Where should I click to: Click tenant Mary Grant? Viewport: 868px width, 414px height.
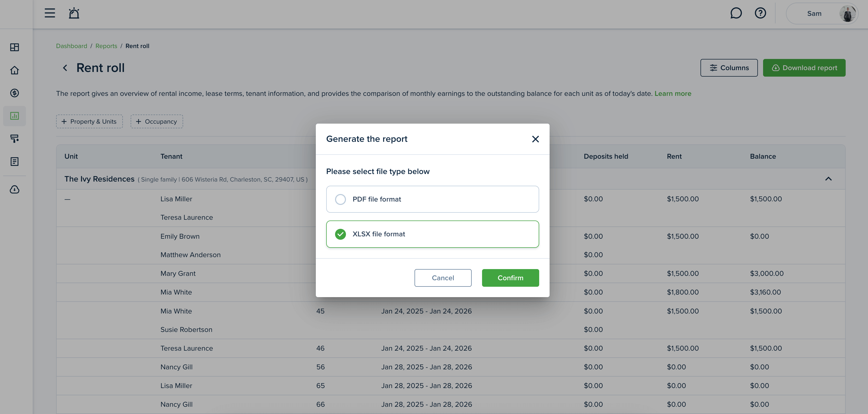point(178,273)
